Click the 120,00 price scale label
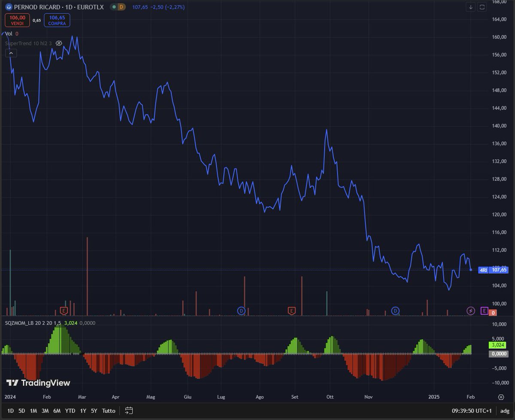The height and width of the screenshot is (420, 515). pos(499,215)
